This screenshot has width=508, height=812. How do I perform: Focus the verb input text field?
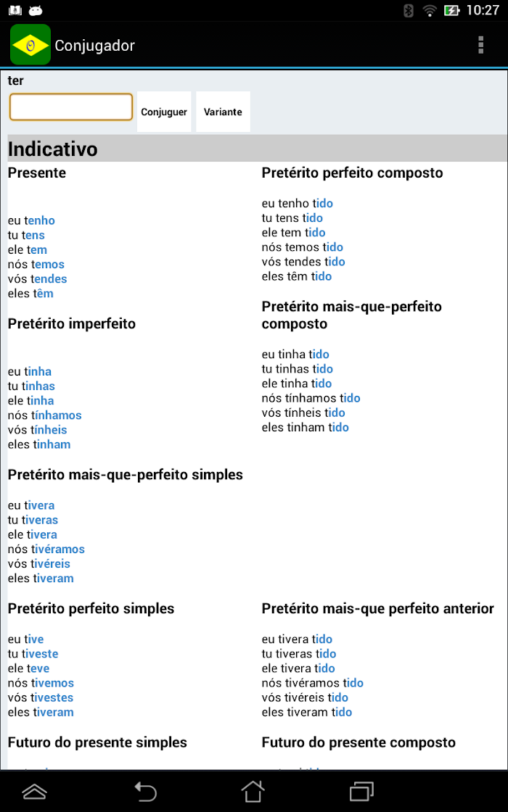click(71, 107)
